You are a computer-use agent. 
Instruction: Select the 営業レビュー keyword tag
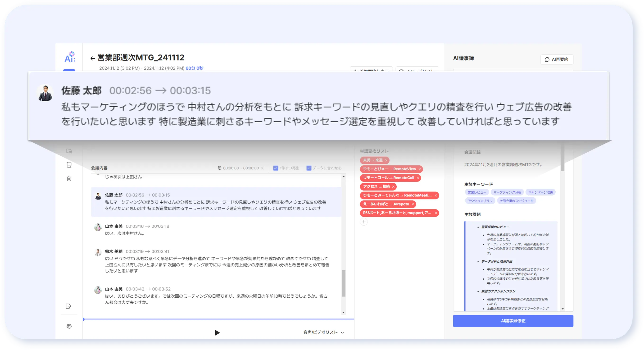(x=477, y=192)
